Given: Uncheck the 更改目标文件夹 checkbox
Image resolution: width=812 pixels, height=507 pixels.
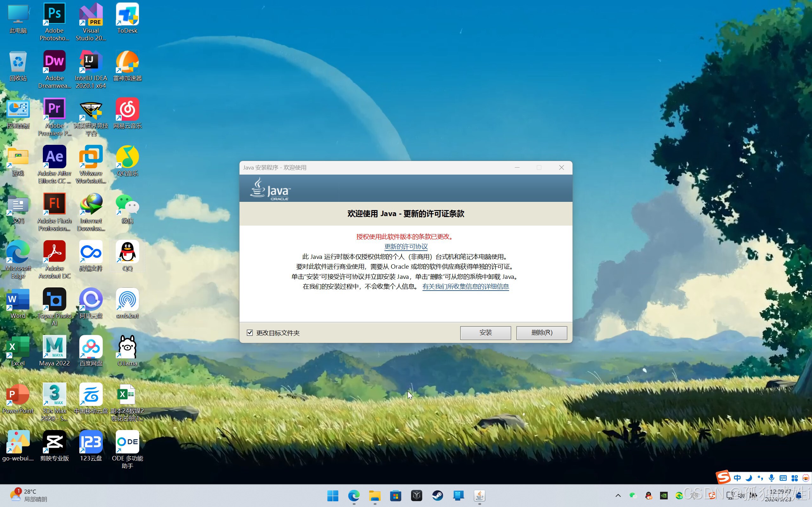Looking at the screenshot, I should click(250, 332).
